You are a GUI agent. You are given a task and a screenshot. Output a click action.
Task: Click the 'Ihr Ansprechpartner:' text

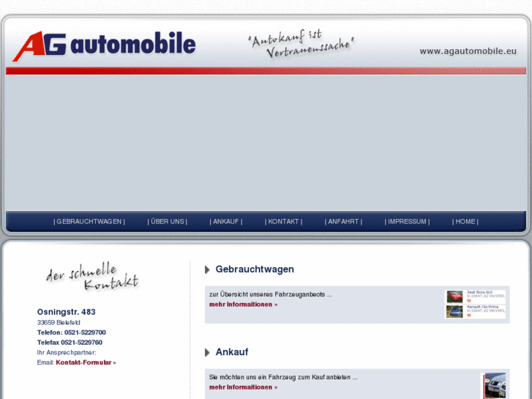pos(67,352)
